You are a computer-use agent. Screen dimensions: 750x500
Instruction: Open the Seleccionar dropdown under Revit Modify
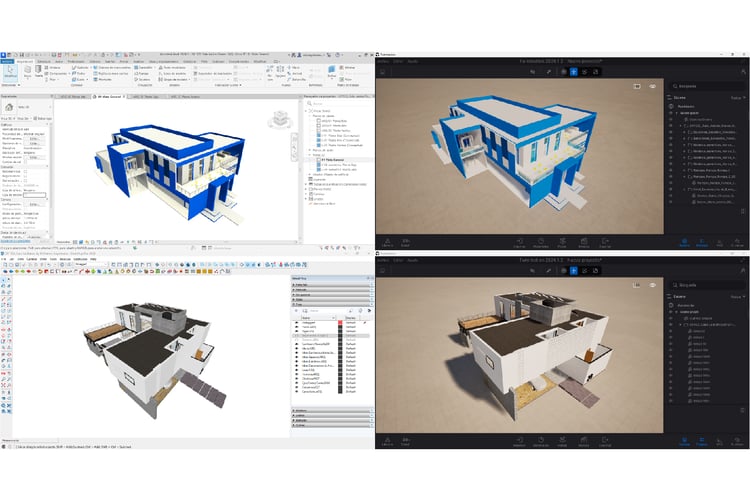click(x=10, y=85)
